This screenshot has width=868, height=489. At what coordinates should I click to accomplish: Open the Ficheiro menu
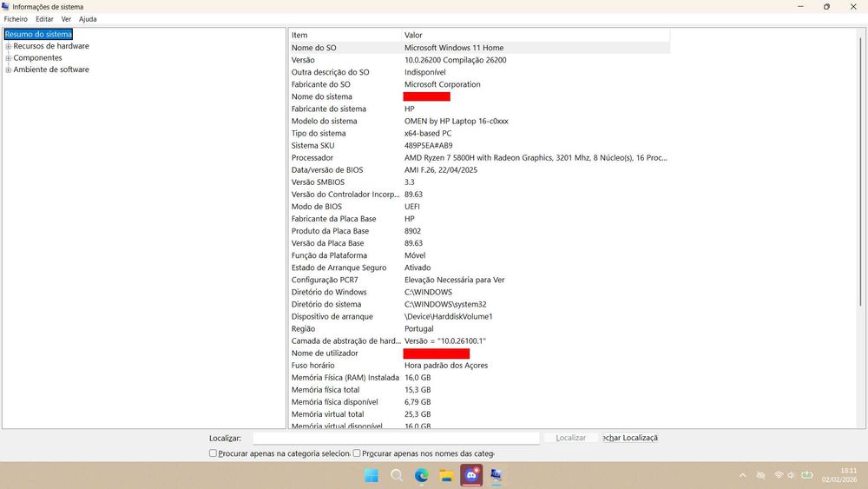click(16, 19)
